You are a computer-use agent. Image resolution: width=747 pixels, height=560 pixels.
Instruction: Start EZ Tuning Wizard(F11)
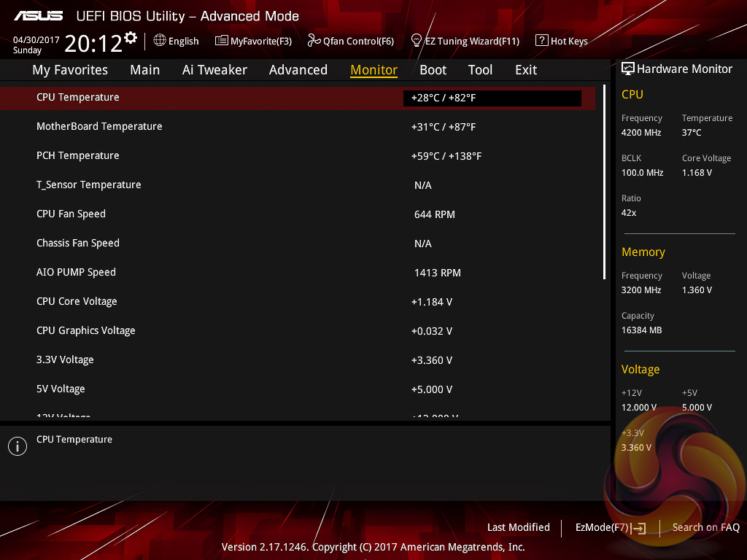(472, 41)
